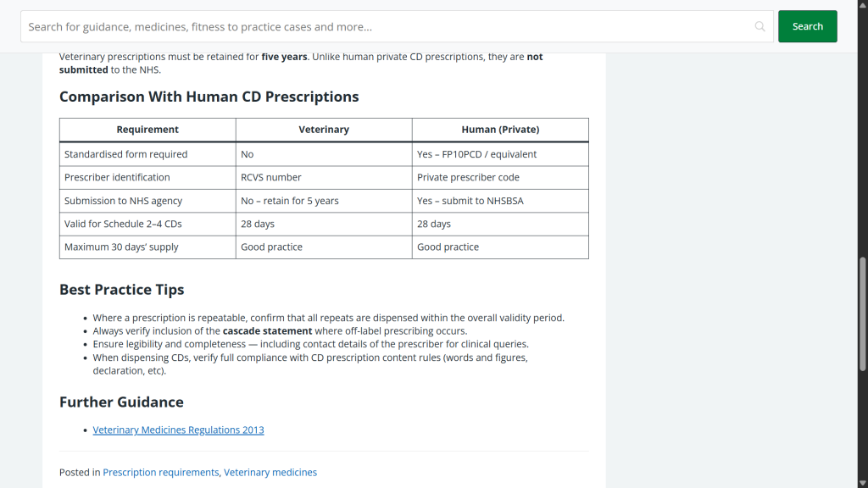Click the scrollbar down arrow
Viewport: 868px width, 488px height.
point(862,482)
